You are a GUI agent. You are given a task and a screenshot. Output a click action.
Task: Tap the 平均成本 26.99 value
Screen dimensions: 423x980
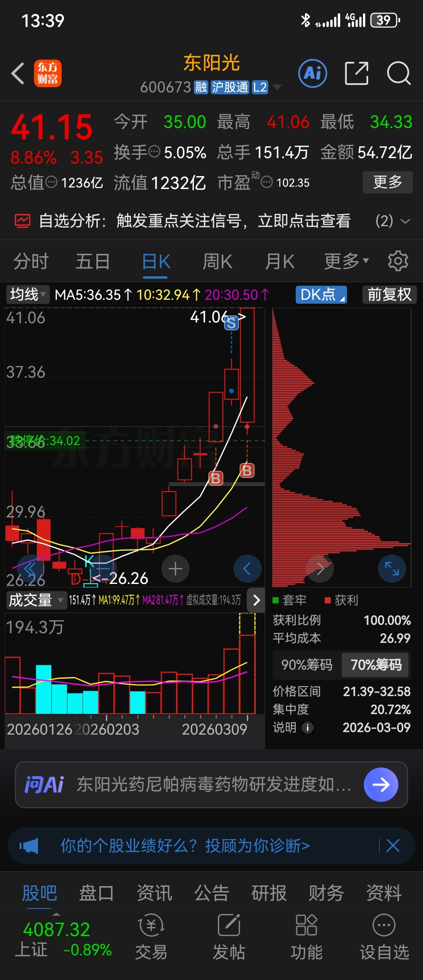[395, 638]
